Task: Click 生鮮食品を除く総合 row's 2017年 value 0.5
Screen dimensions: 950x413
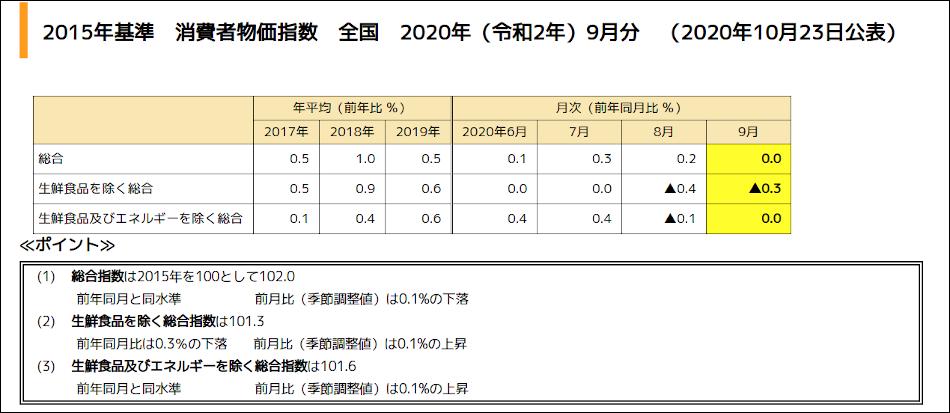Action: pos(300,189)
